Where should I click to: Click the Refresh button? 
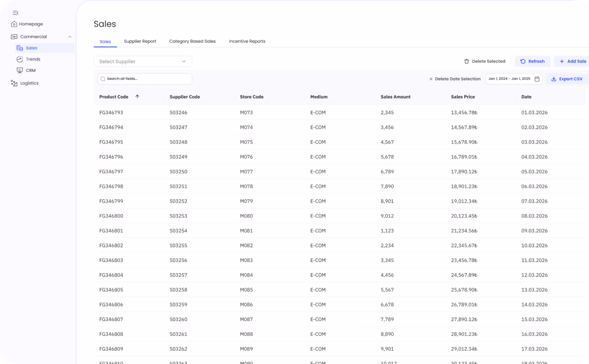tap(532, 61)
